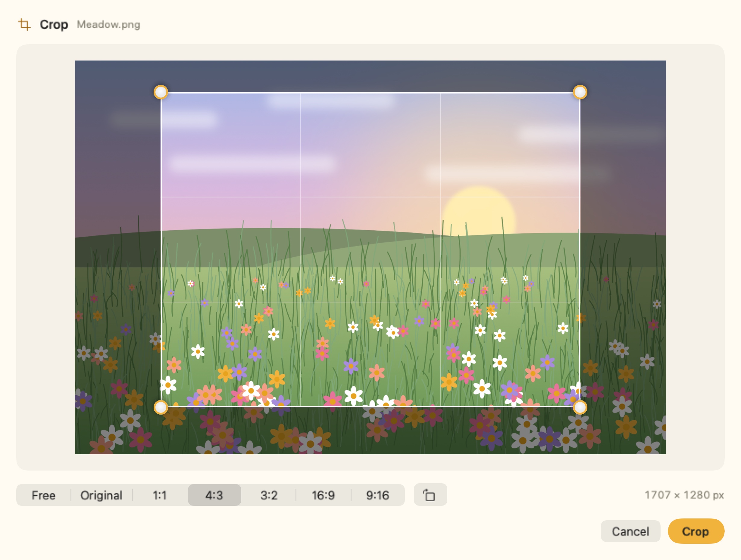Click the bottom-right crop handle
The width and height of the screenshot is (741, 560).
(580, 407)
